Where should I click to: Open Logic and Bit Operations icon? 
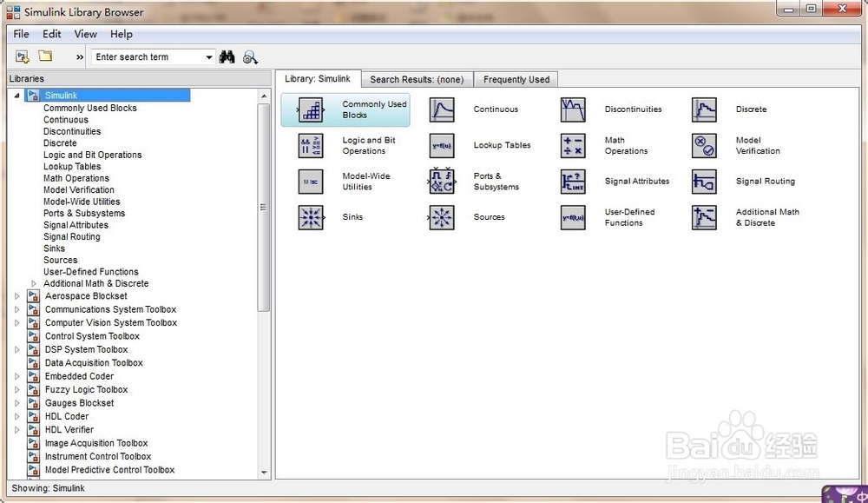(311, 146)
